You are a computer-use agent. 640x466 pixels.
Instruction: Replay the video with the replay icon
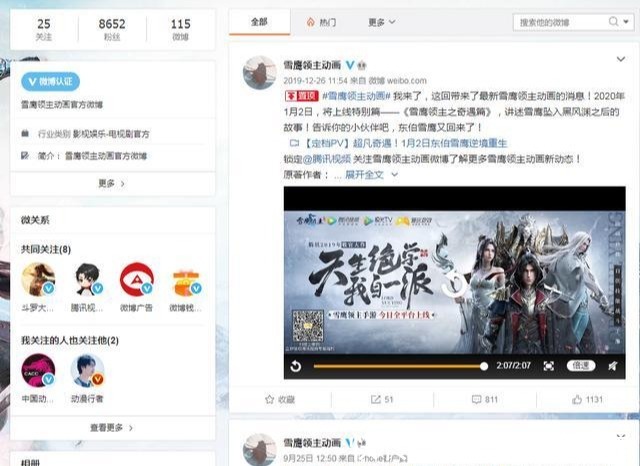(x=296, y=366)
